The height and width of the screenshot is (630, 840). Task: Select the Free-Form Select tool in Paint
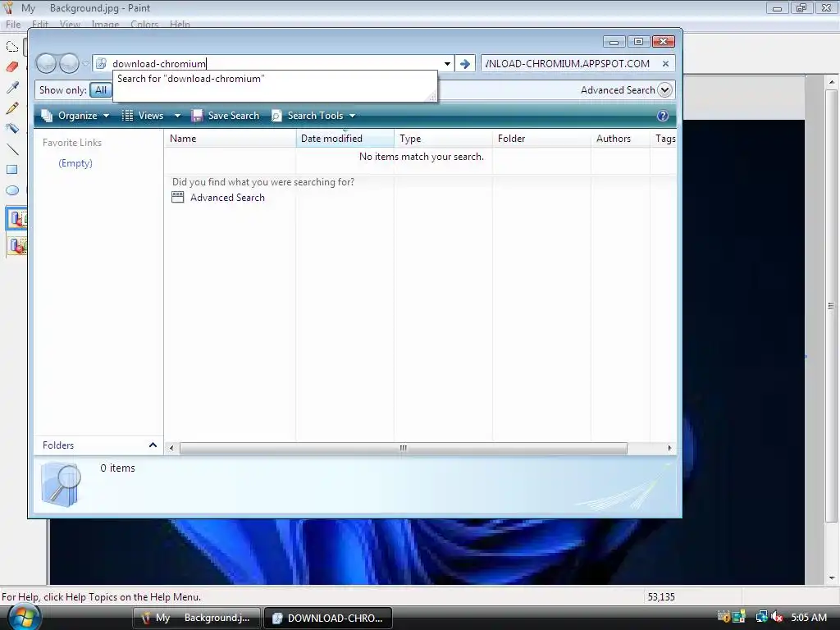[11, 47]
